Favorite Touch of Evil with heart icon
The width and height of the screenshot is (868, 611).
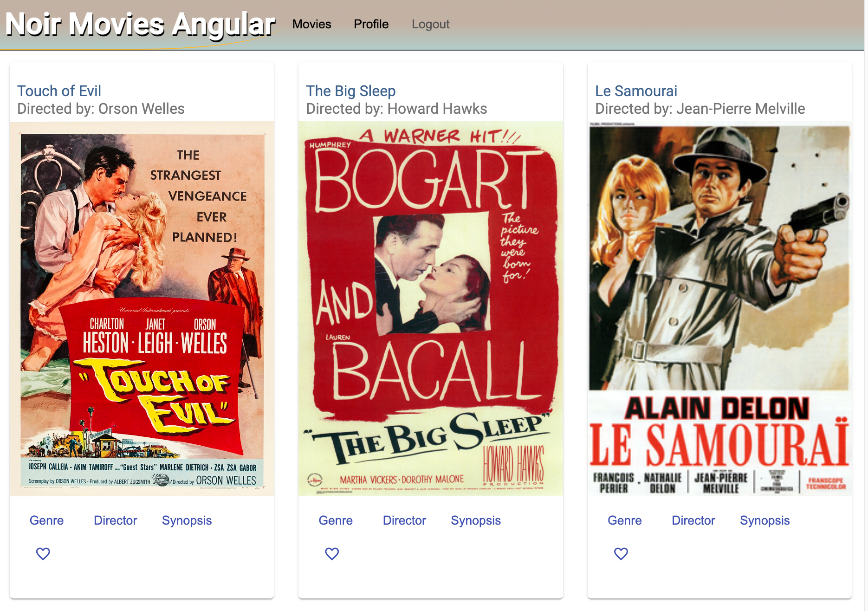(43, 553)
